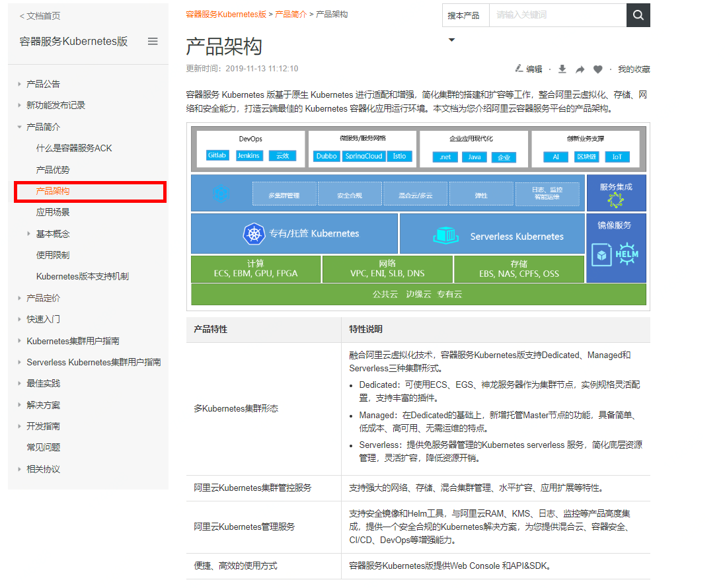Click the Dubbo box in diagram

326,156
